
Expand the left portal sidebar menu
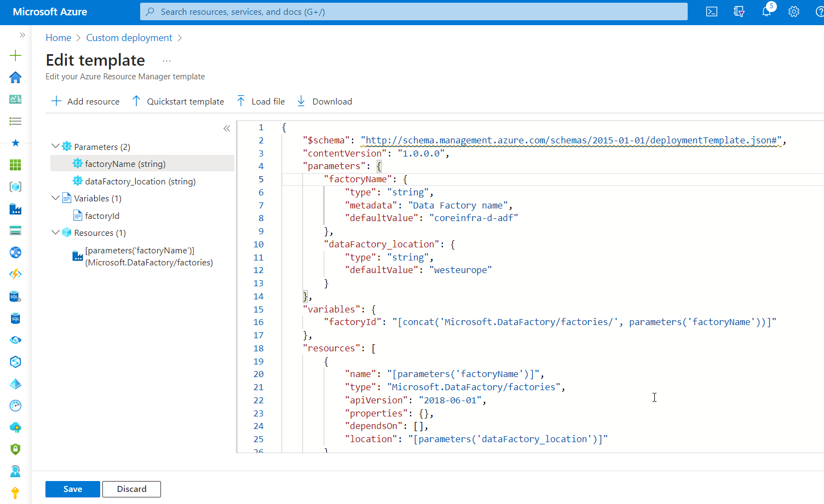[x=22, y=35]
